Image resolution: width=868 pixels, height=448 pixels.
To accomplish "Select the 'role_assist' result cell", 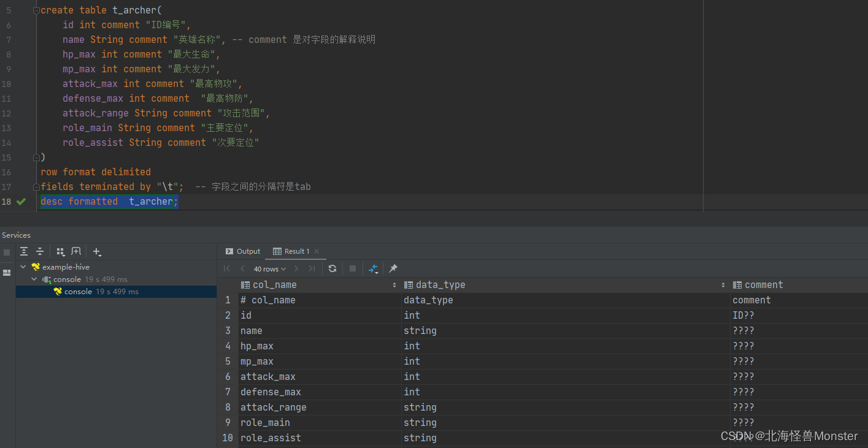I will tap(320, 438).
